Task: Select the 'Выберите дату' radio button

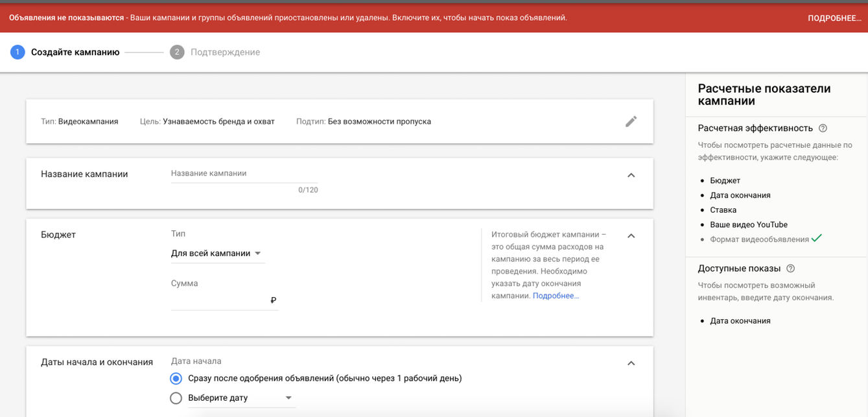Action: pyautogui.click(x=176, y=398)
